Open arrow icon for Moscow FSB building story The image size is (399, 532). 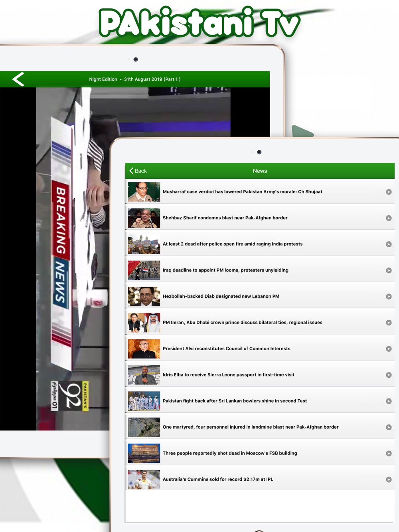[389, 453]
